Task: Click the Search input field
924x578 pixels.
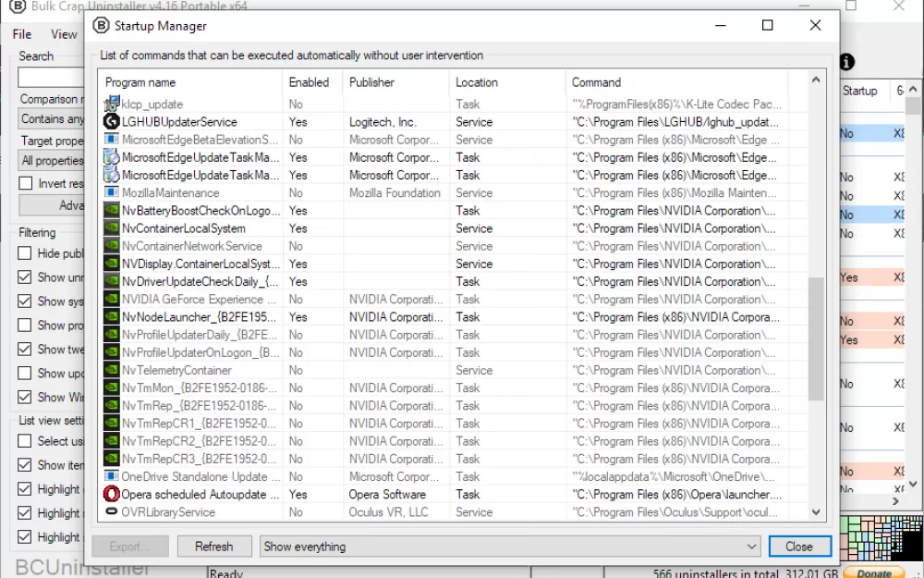Action: 51,78
